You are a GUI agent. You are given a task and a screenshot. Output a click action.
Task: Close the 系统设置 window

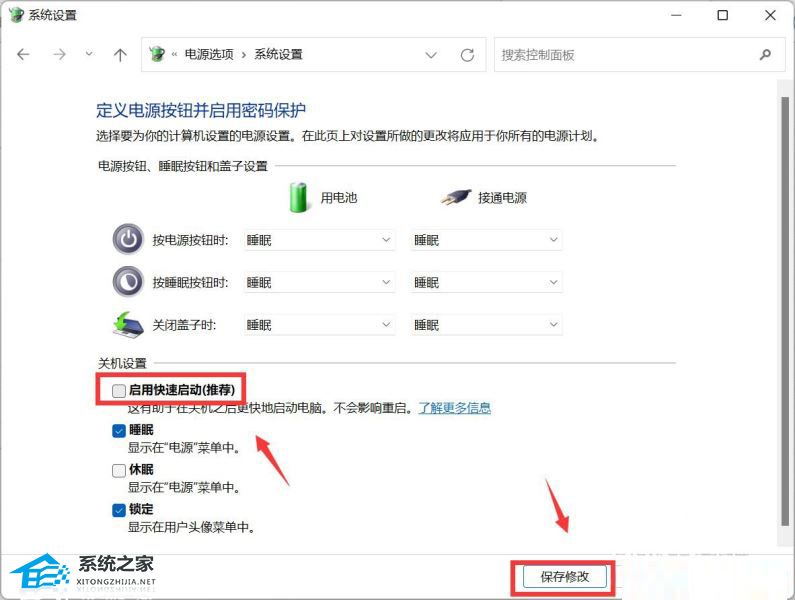click(x=770, y=15)
